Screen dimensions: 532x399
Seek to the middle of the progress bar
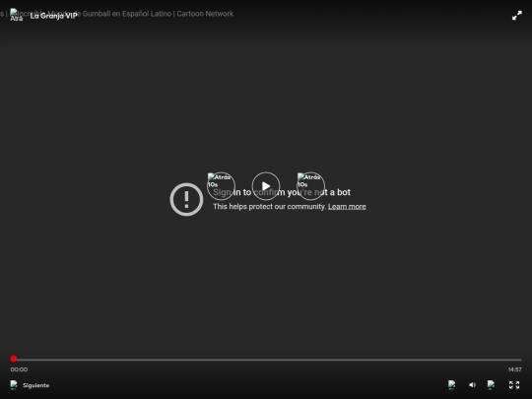click(266, 360)
